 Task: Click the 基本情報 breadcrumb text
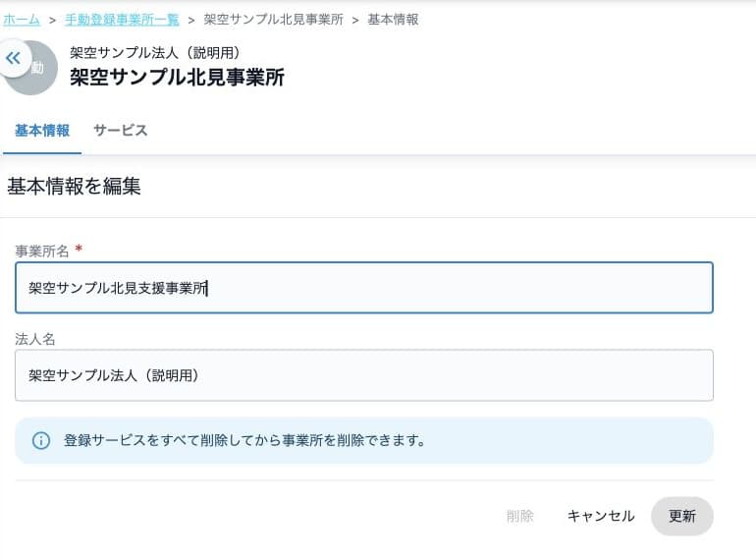pos(393,20)
